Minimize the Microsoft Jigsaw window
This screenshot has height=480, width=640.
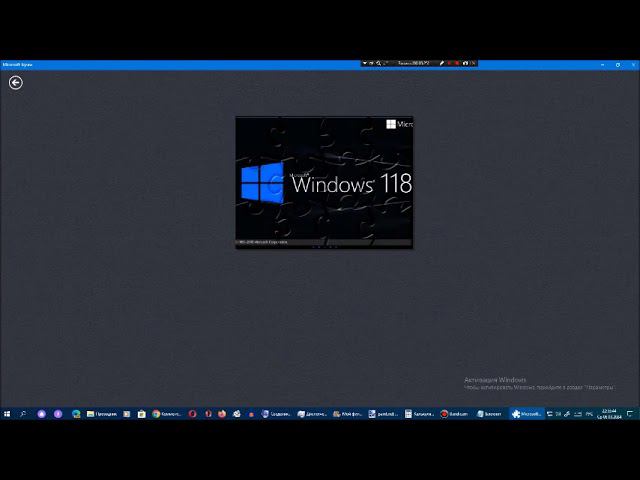(602, 64)
